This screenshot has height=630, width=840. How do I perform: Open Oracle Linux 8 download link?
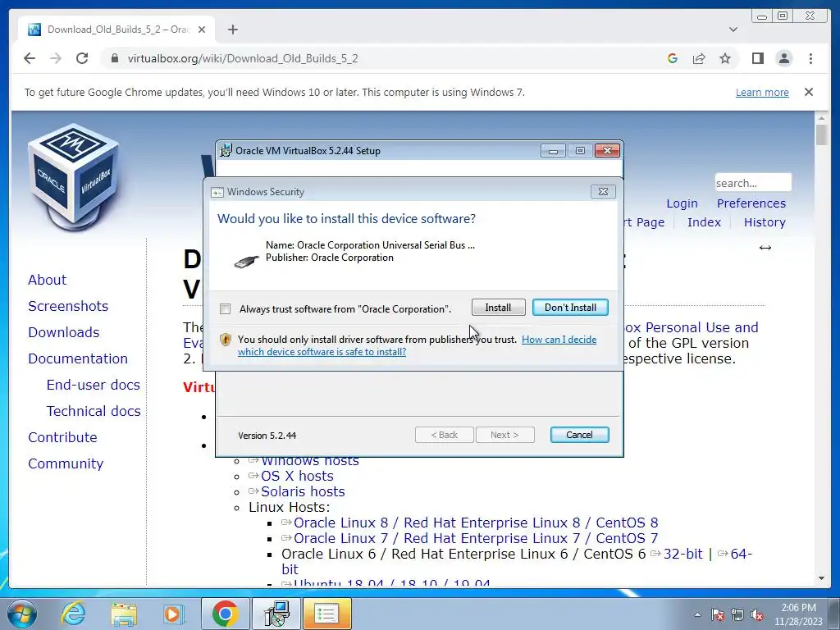pos(476,523)
